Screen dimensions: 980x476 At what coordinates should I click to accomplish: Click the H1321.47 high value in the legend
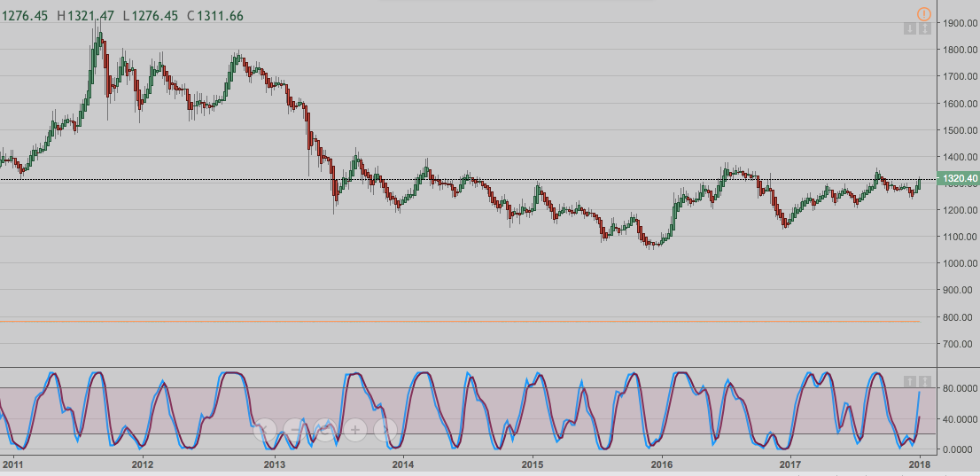click(86, 16)
